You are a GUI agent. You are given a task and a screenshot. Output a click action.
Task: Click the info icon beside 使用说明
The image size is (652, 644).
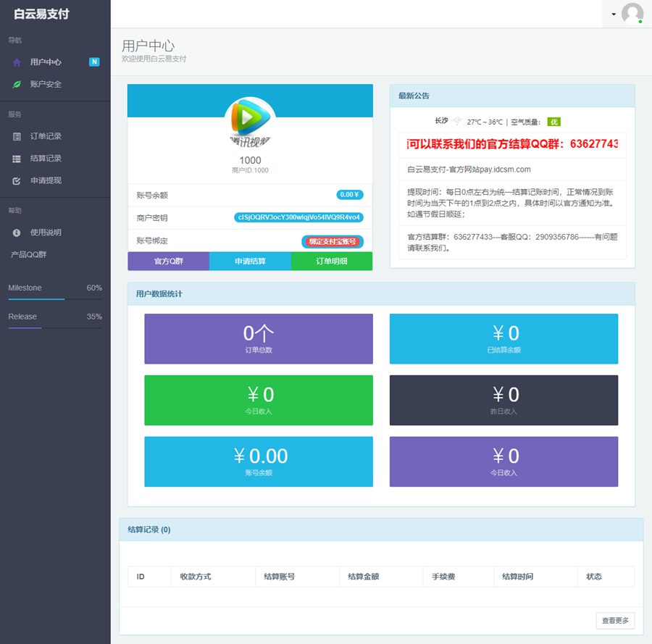17,233
